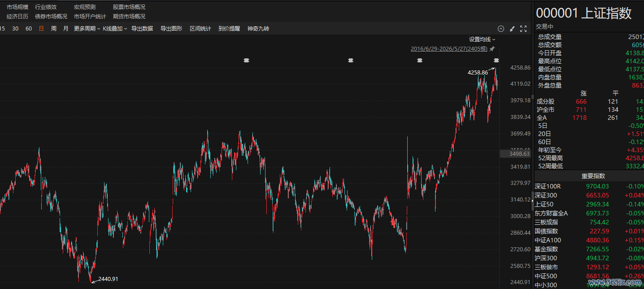Select the 中证A100 index row

pos(589,240)
